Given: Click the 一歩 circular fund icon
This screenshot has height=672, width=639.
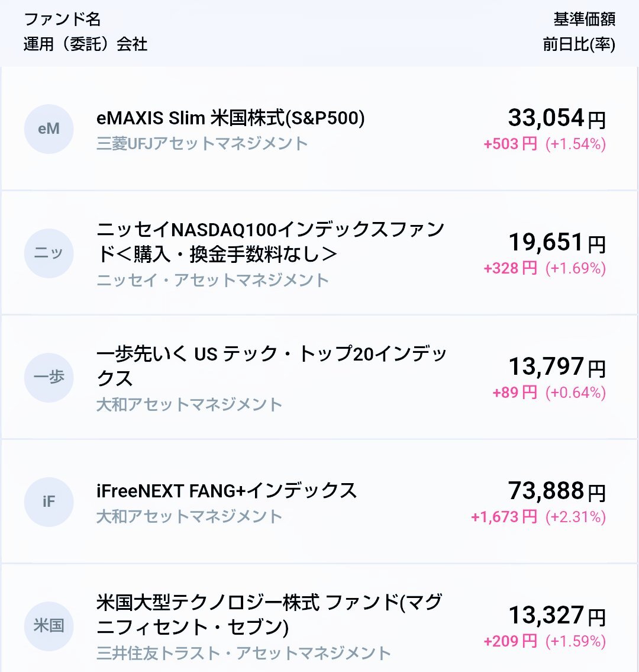Looking at the screenshot, I should (x=49, y=378).
